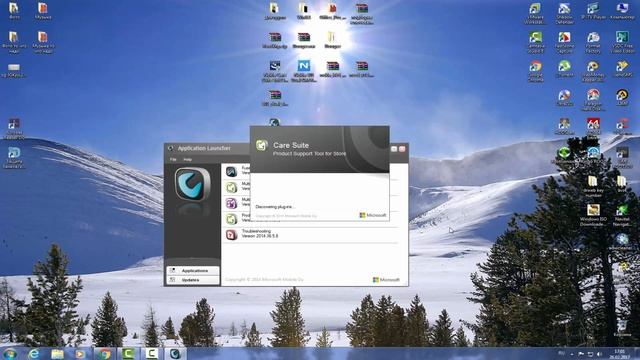Select the AIMP desktop shortcut
Viewport: 640px width, 360px height.
[622, 98]
